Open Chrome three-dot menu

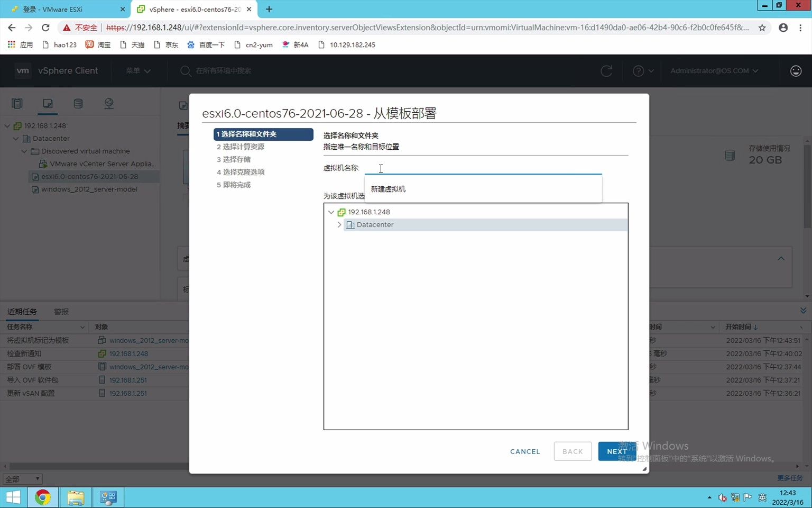tap(801, 28)
